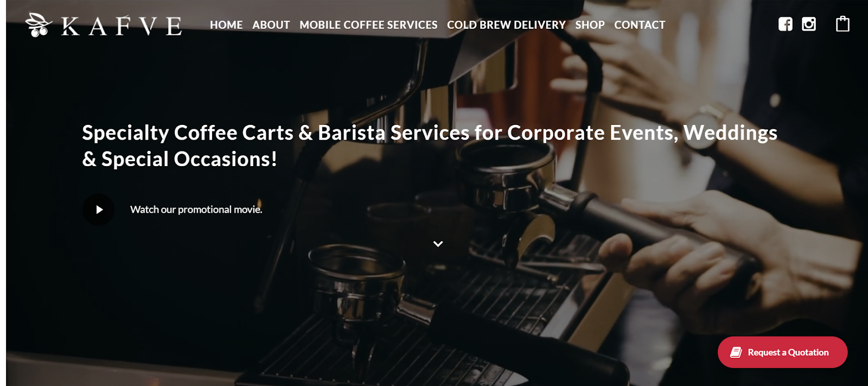Open MOBILE COFFEE SERVICES in the navigation
This screenshot has height=386, width=868.
(x=368, y=25)
